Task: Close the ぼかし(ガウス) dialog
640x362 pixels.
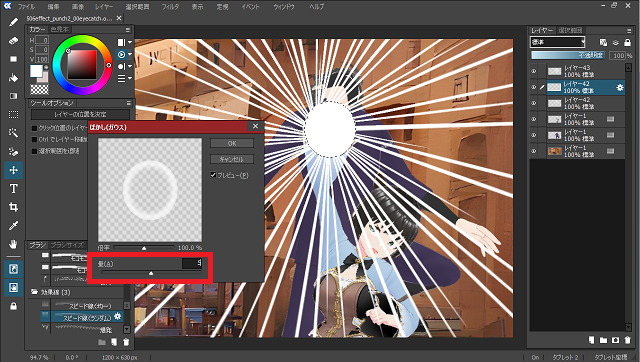Action: click(x=256, y=127)
